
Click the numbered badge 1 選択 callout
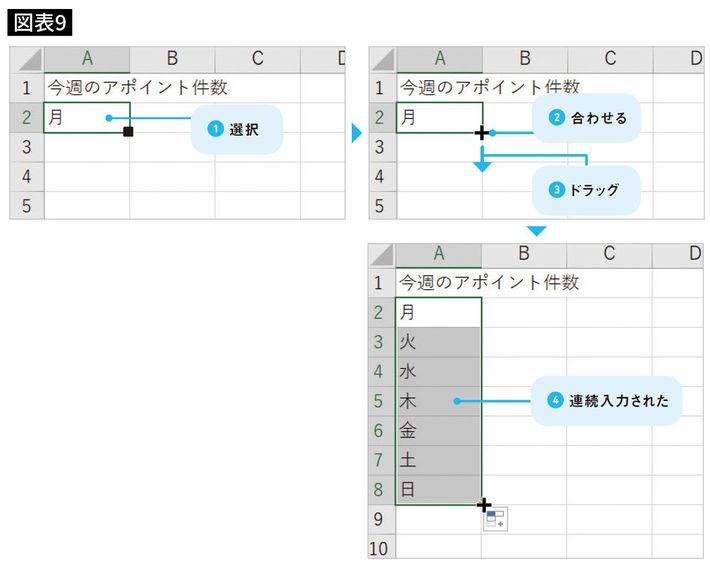point(215,129)
